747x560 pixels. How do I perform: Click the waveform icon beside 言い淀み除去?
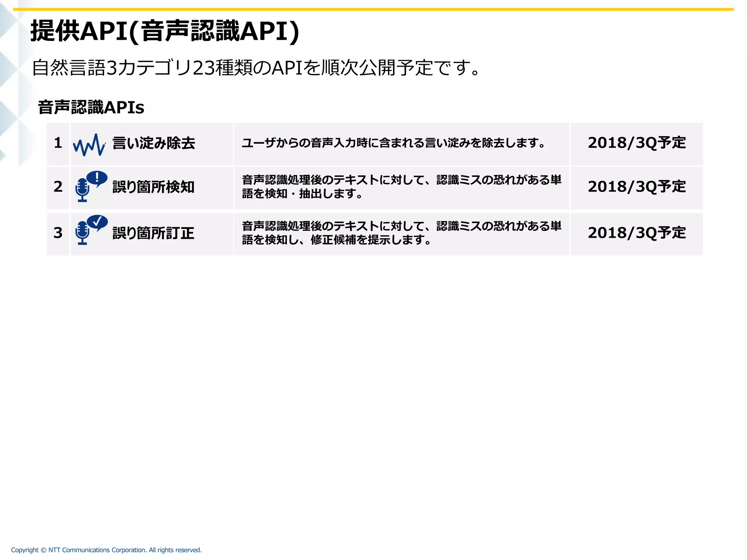[89, 145]
